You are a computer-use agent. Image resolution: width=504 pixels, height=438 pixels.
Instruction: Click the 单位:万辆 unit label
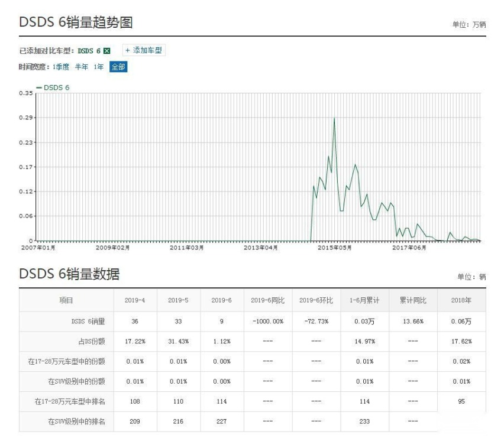tap(469, 24)
